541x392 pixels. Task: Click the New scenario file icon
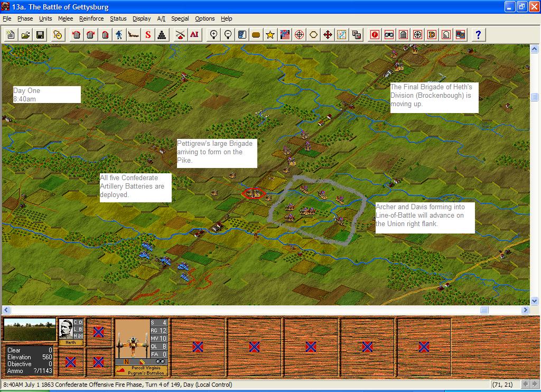tap(11, 34)
